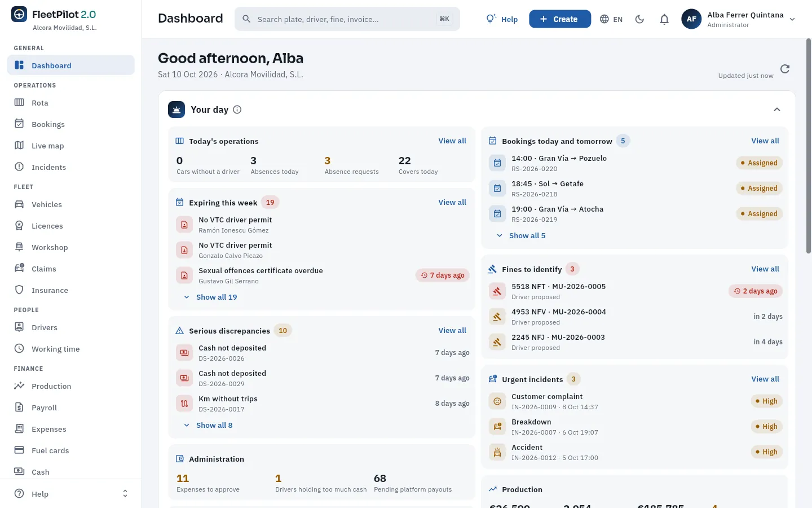
Task: Open the Alba Ferrer Quintana account menu
Action: (739, 19)
